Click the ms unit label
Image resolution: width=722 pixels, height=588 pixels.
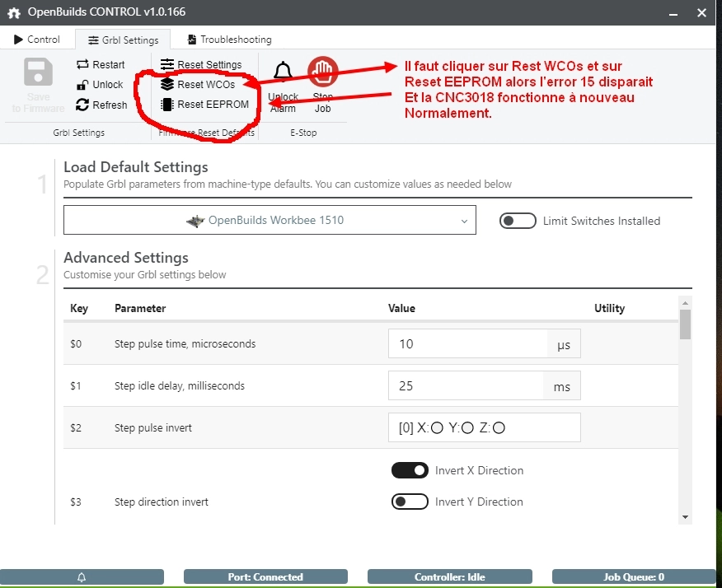(562, 386)
